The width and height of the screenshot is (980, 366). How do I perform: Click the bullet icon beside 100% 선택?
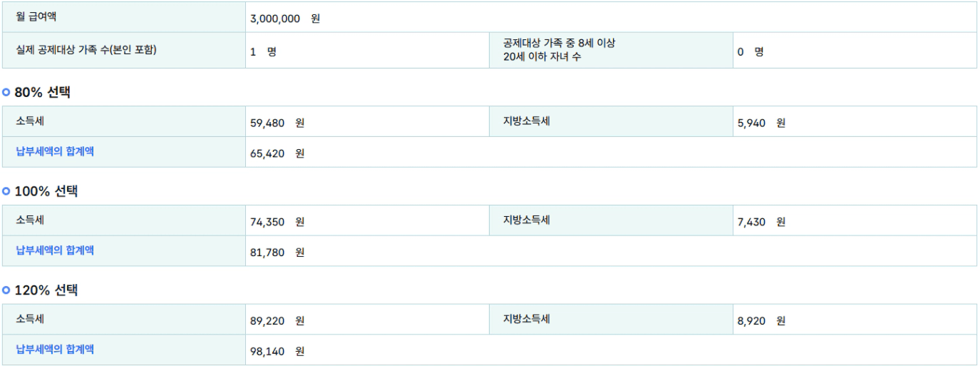6,191
